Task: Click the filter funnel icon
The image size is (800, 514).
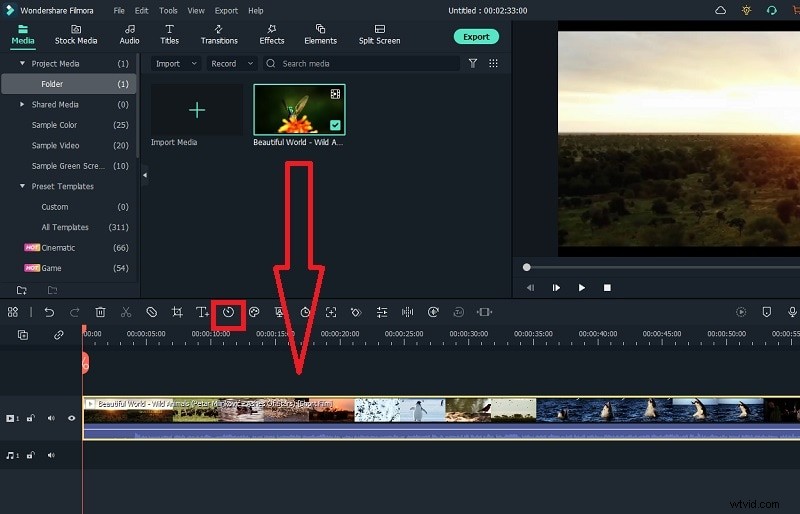Action: pyautogui.click(x=473, y=63)
